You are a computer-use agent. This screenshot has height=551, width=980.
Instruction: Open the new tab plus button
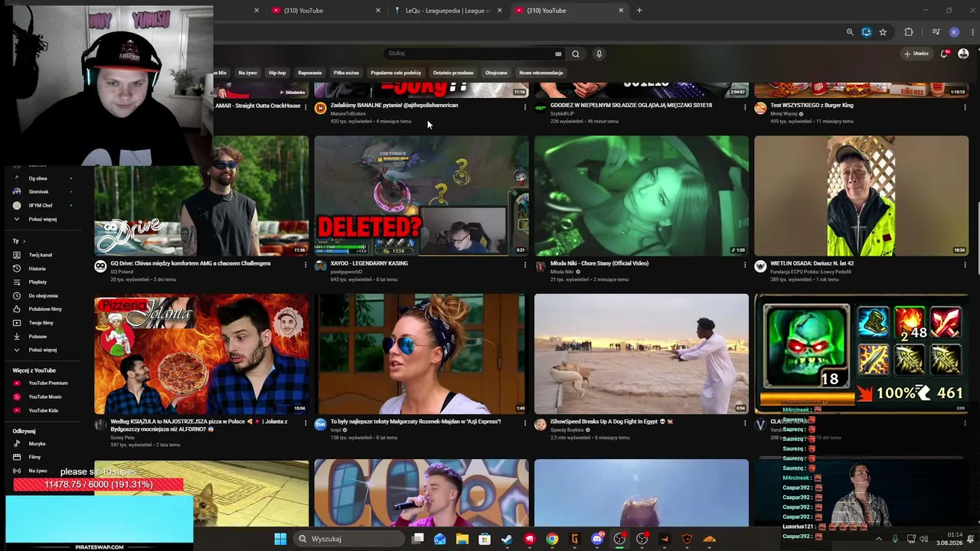(x=639, y=11)
